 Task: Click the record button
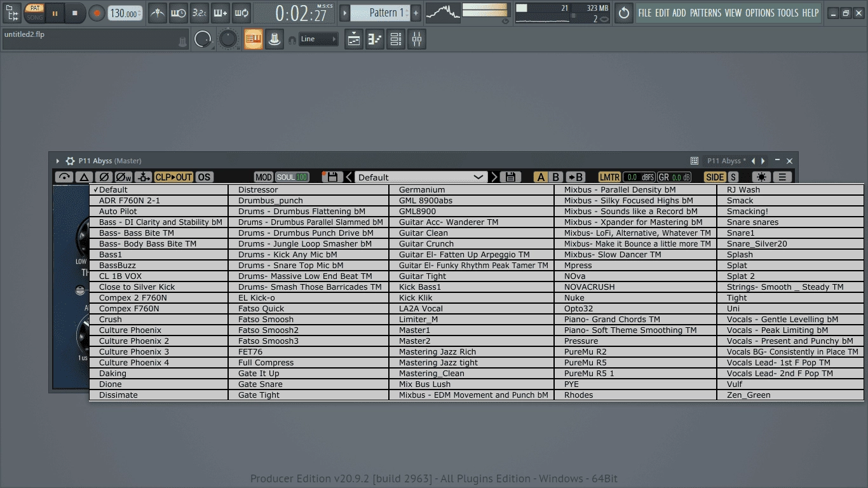click(x=97, y=13)
